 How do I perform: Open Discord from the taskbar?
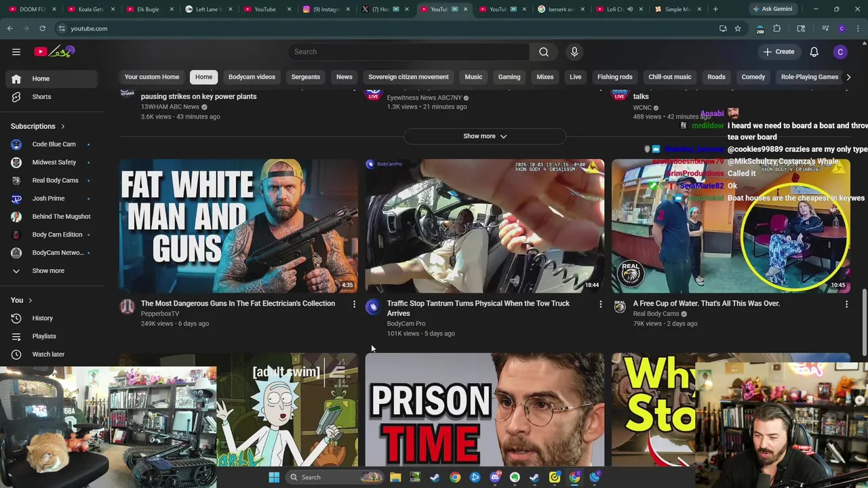click(x=495, y=477)
